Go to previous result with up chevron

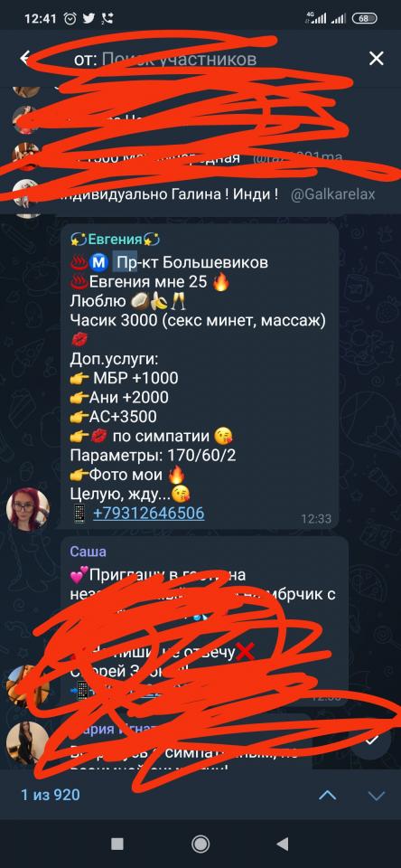point(328,796)
